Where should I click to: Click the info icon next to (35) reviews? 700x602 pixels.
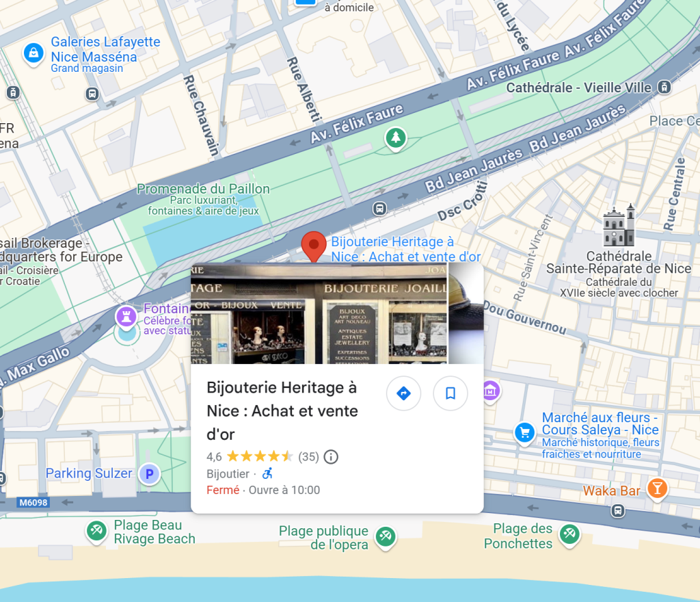click(331, 457)
